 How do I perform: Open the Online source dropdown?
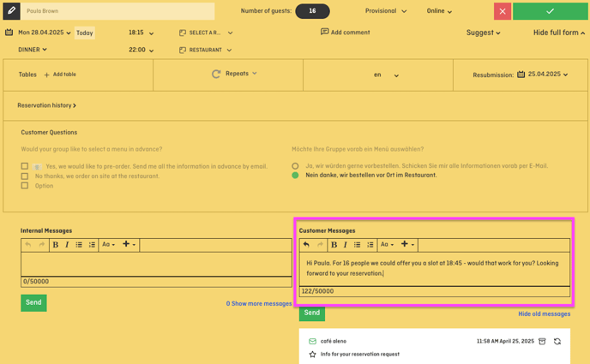pos(439,11)
